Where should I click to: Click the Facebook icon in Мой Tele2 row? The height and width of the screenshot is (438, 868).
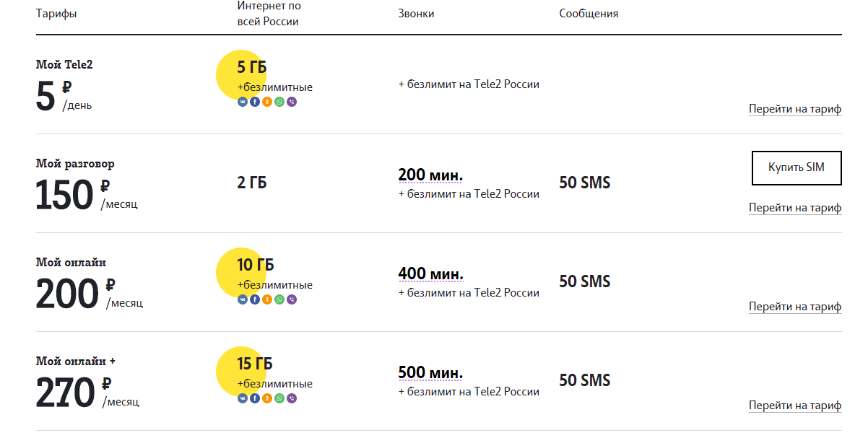255,102
